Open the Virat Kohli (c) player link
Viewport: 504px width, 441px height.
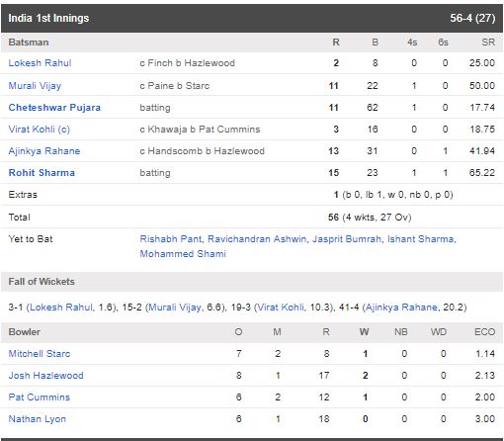(40, 130)
